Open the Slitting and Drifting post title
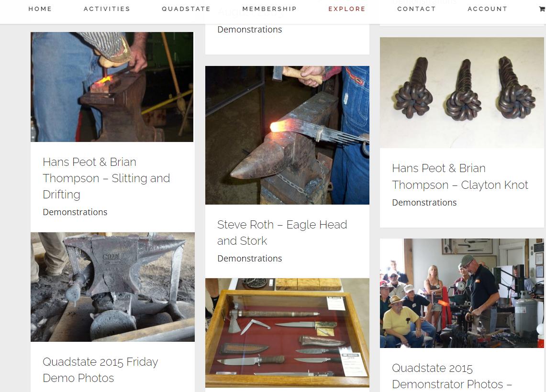Screen dimensions: 546x392 pos(106,178)
